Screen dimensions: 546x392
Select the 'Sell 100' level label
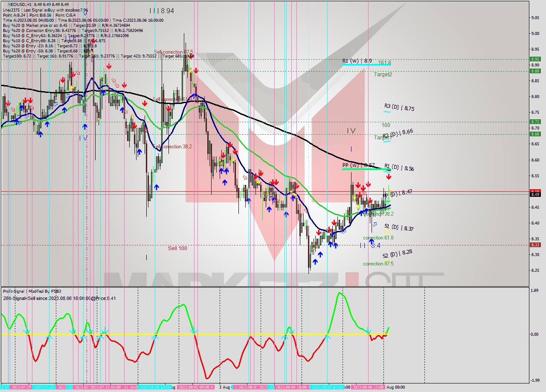tap(177, 248)
